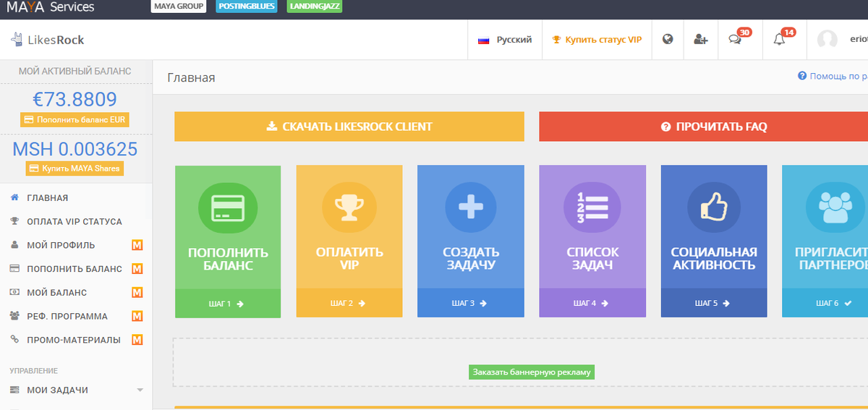Click Прочитать FAQ button
Screen dimensions: 868x410
point(703,127)
